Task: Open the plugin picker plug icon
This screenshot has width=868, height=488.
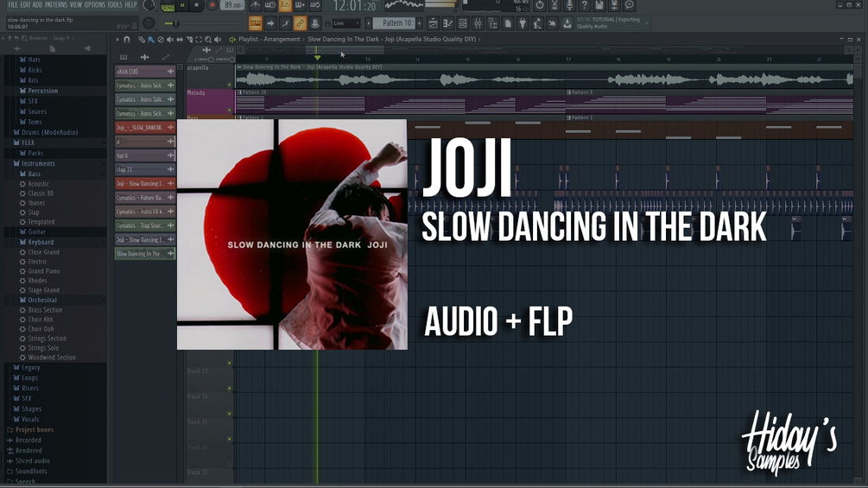Action: coord(523,23)
